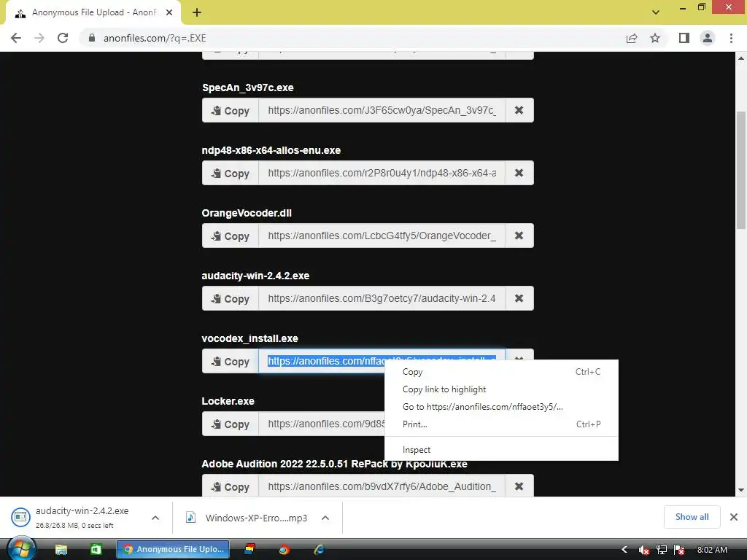Open Windows Explorer from the taskbar

(x=61, y=550)
